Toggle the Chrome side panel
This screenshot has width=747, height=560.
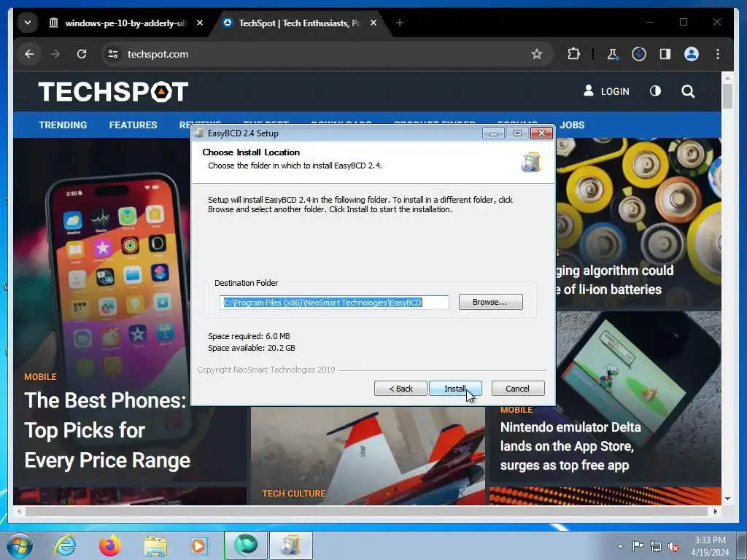pyautogui.click(x=665, y=54)
